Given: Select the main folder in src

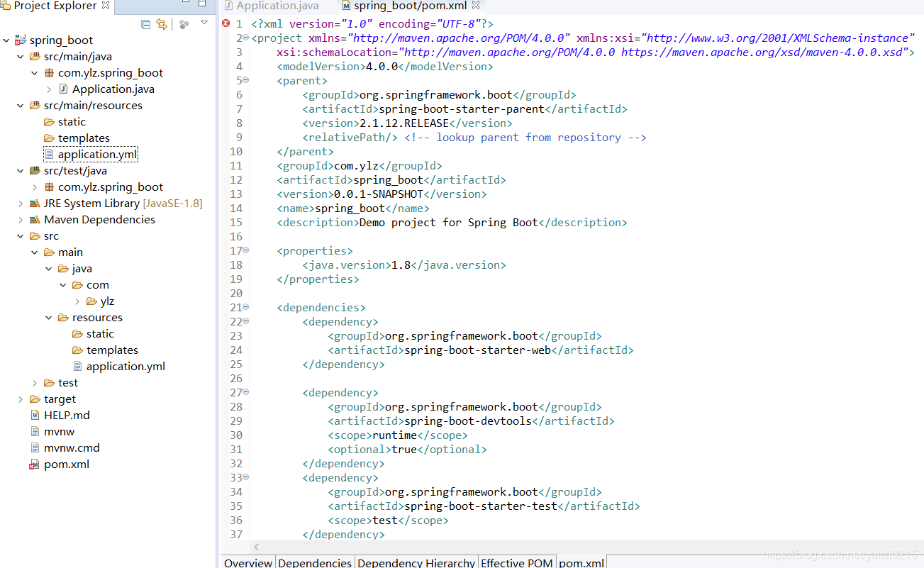Looking at the screenshot, I should (70, 252).
